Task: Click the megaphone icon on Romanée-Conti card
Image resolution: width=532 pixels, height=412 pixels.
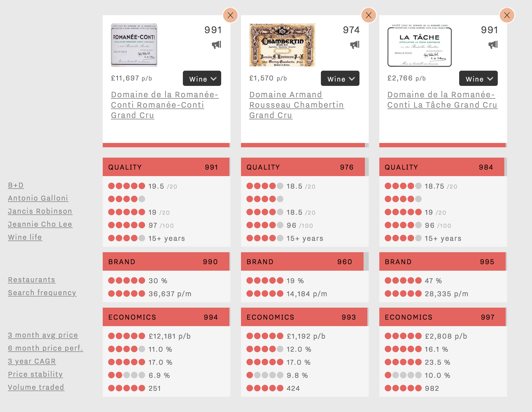Action: [x=217, y=45]
